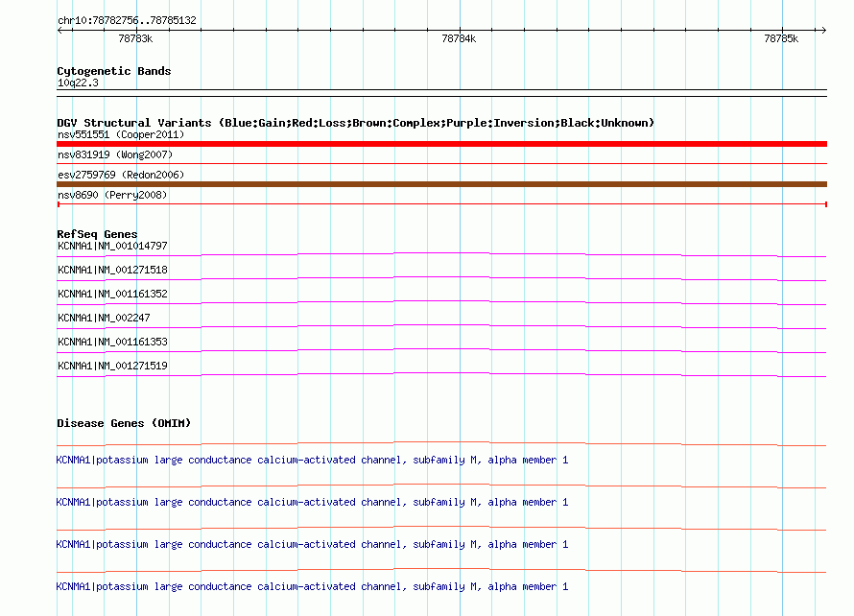Open the second KCNMA1 potassium channel OMIM link
This screenshot has height=616, width=854.
(x=312, y=502)
